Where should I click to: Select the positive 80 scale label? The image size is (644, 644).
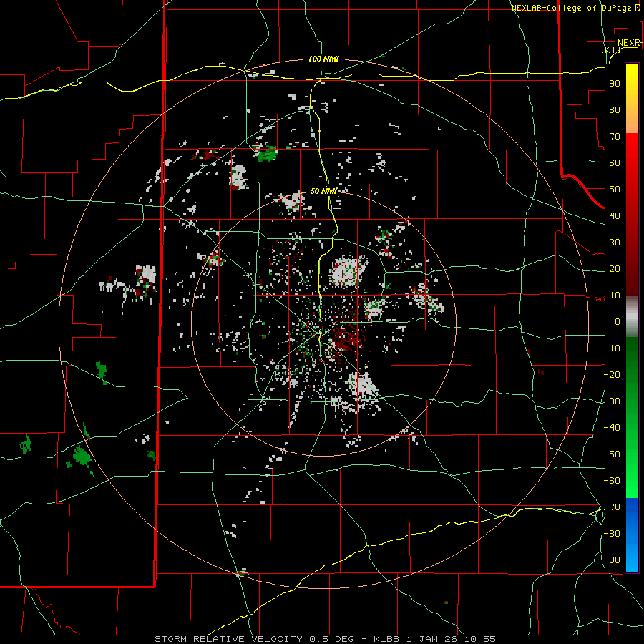tap(615, 110)
